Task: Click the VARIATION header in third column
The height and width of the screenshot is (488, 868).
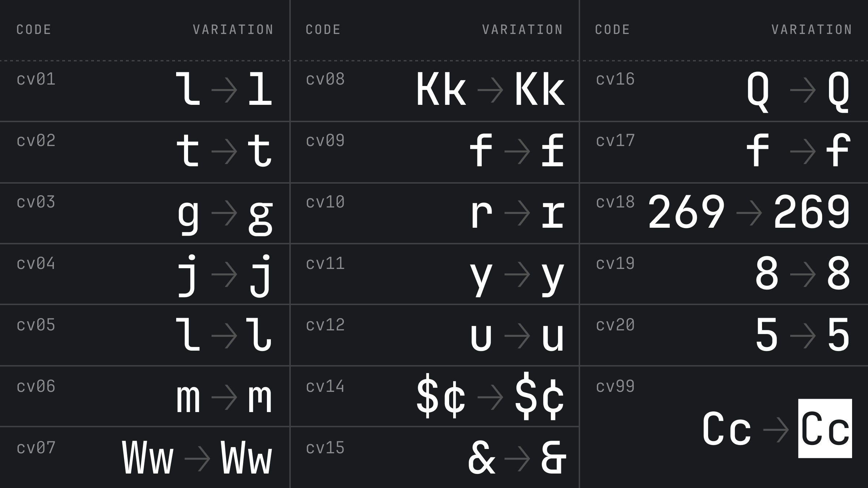Action: tap(812, 30)
